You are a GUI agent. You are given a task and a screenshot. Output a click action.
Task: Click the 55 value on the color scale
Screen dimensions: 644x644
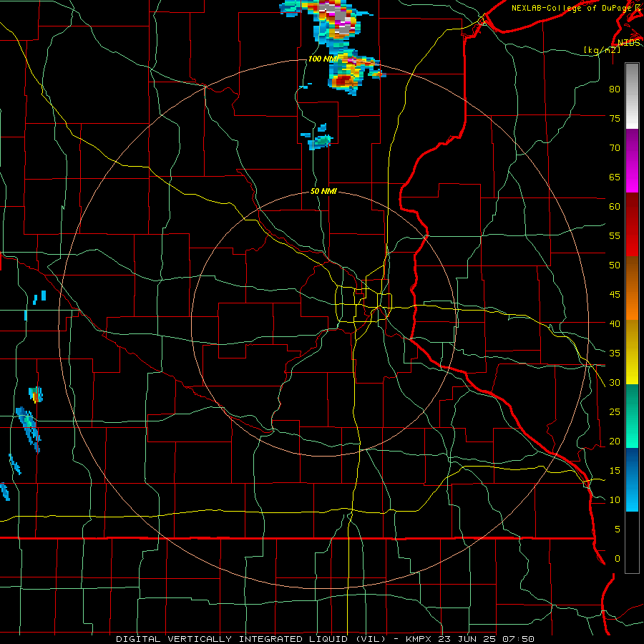(x=615, y=235)
